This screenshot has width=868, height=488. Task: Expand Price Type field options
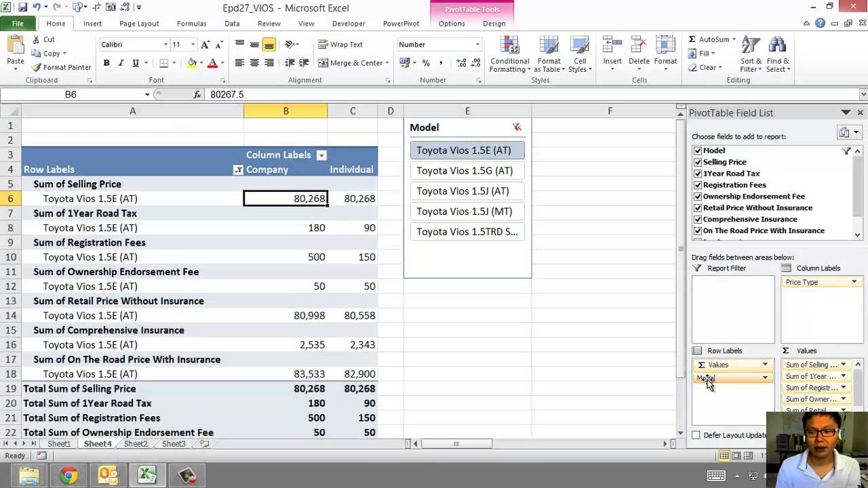[854, 282]
